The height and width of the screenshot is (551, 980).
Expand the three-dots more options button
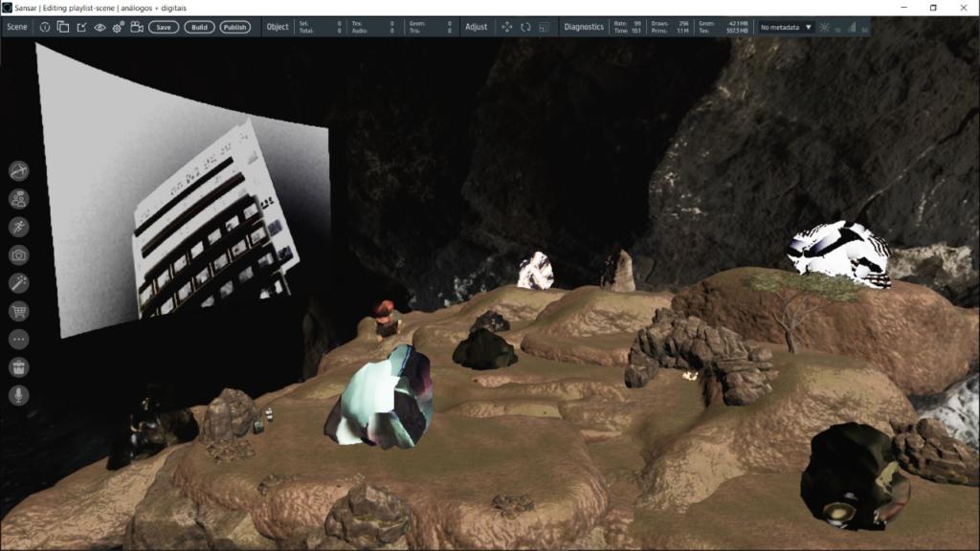(x=18, y=339)
